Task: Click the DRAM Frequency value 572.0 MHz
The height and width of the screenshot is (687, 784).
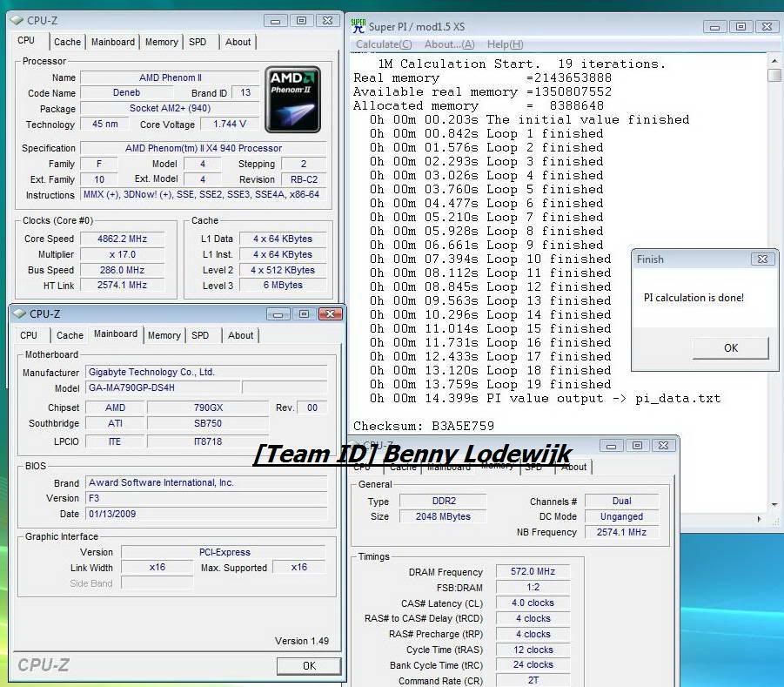Action: click(x=533, y=571)
